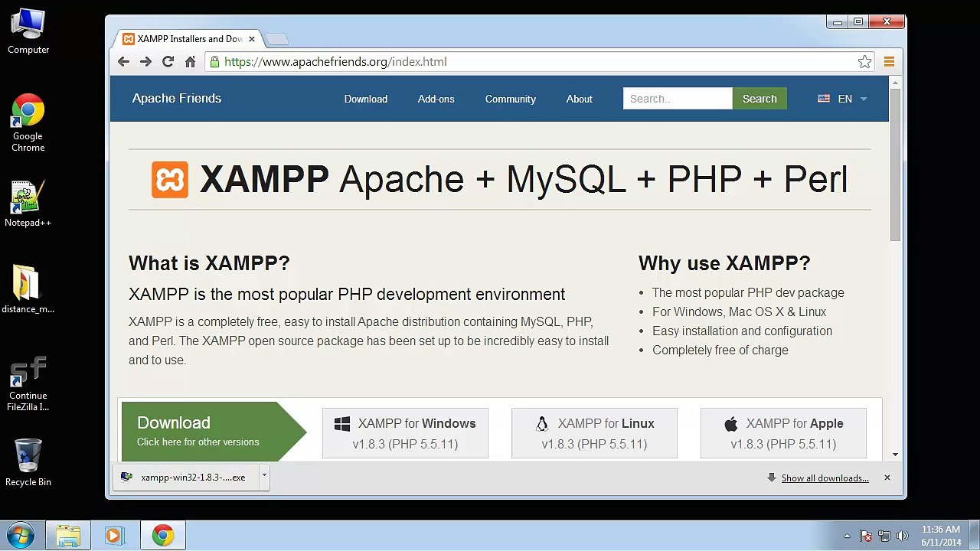Click the 'What is XAMPP?' heading
Screen dimensions: 980x551
coord(209,263)
